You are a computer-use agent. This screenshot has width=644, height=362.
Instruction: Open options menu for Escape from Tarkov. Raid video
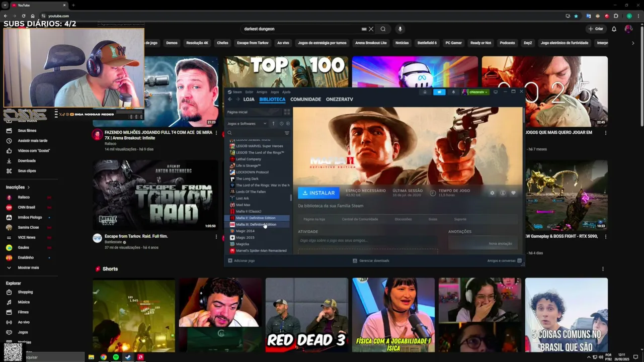[216, 237]
